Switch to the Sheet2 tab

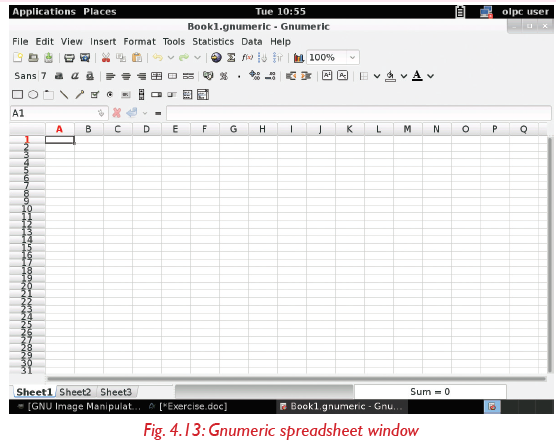tap(75, 392)
